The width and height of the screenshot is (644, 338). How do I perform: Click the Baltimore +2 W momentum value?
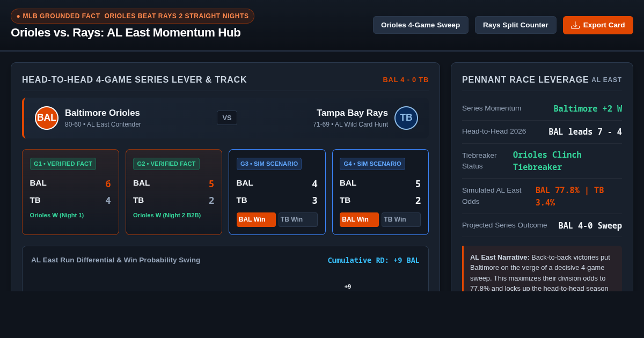tap(588, 108)
